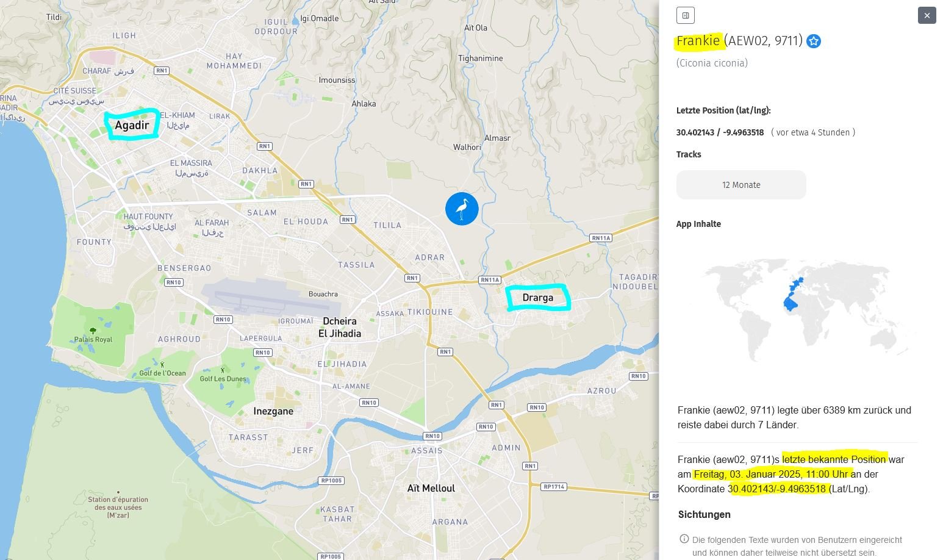943x560 pixels.
Task: Click the Agadir city label
Action: [x=132, y=126]
